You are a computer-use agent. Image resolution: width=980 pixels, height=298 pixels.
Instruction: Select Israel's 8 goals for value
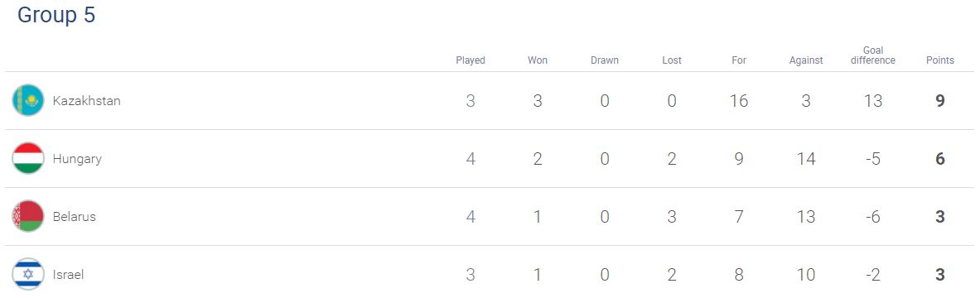pyautogui.click(x=739, y=274)
